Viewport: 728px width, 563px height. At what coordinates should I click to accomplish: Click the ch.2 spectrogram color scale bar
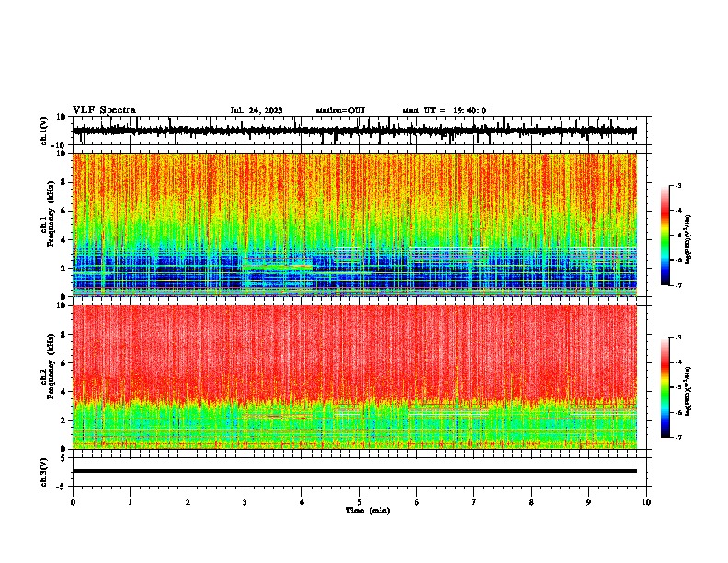665,387
